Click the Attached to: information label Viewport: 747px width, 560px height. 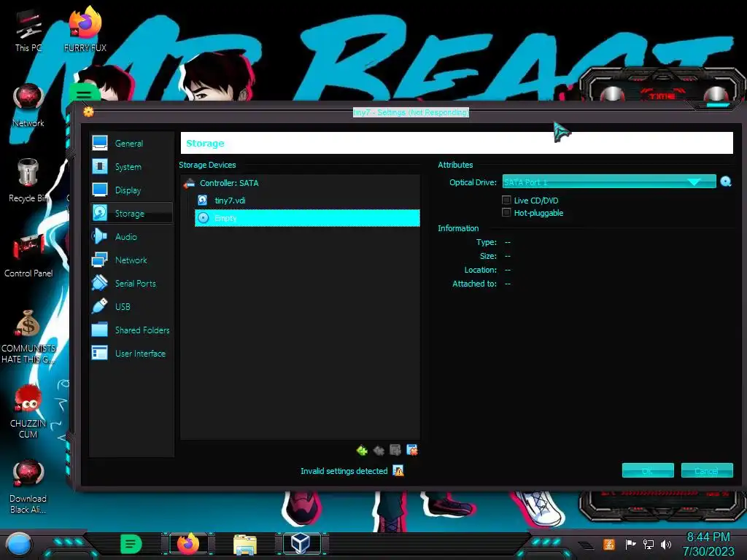(474, 284)
